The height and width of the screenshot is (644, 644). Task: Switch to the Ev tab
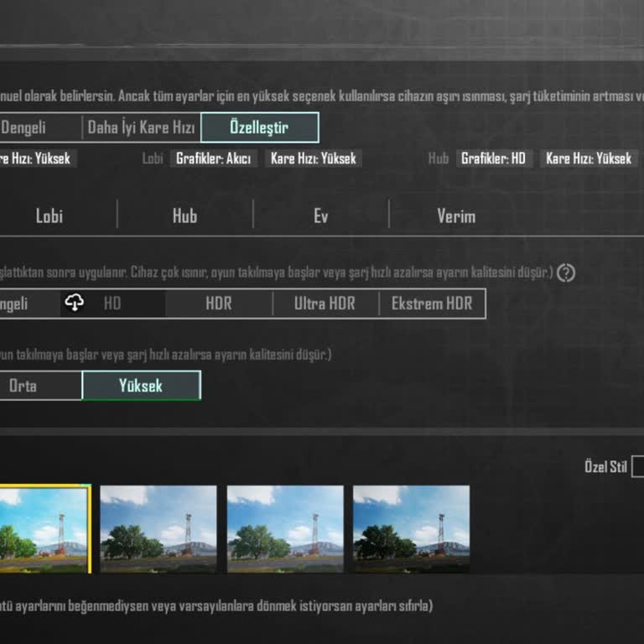click(x=321, y=216)
